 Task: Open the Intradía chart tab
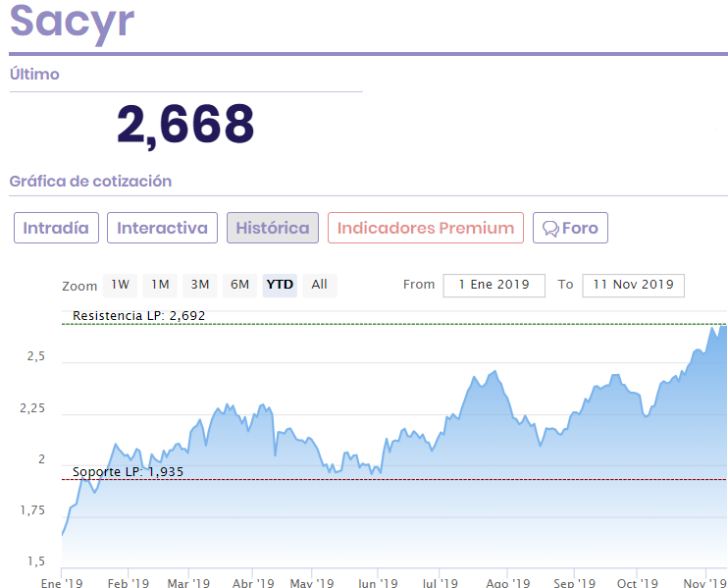click(x=56, y=228)
